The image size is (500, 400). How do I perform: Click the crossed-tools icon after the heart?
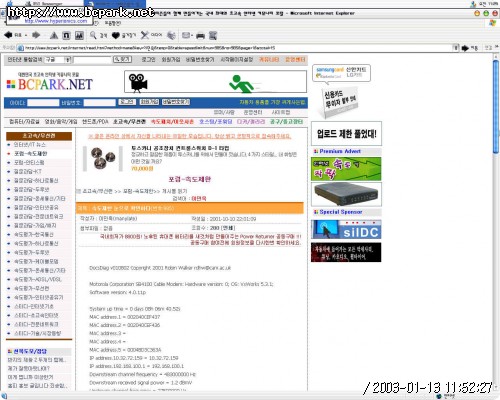click(145, 35)
